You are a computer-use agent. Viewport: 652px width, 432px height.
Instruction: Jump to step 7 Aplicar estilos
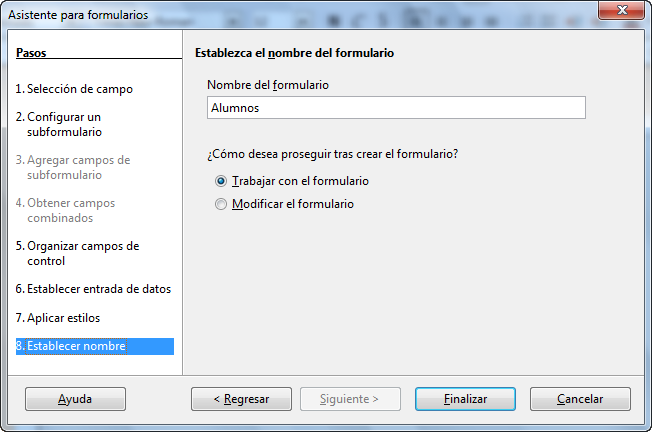click(x=58, y=318)
